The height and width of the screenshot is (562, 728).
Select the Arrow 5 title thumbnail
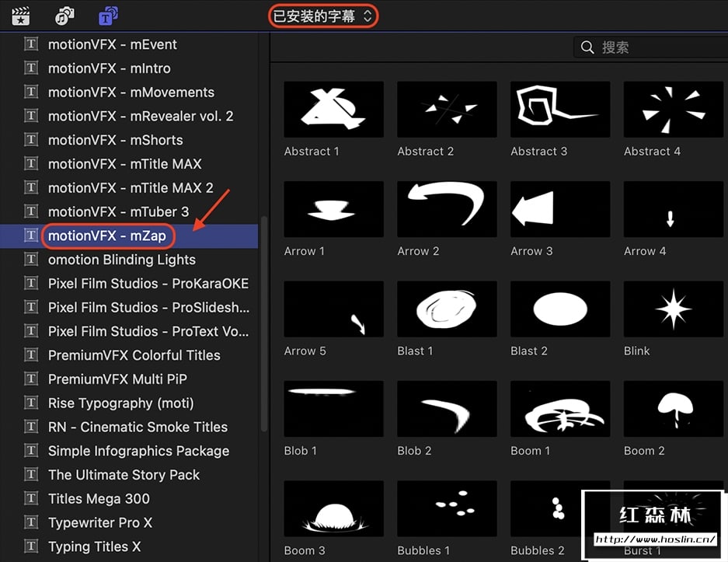(334, 309)
